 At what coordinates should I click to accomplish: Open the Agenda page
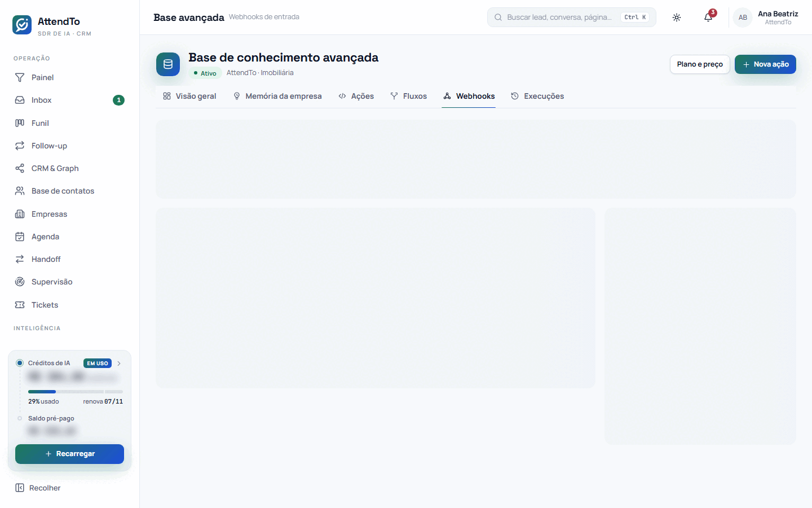click(x=69, y=237)
